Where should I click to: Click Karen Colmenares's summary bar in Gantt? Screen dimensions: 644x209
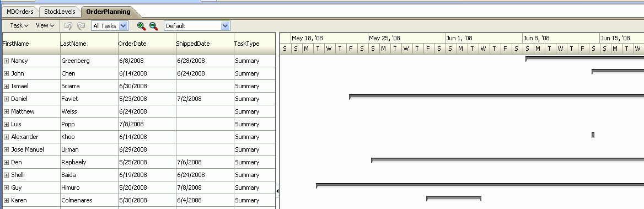tap(454, 198)
